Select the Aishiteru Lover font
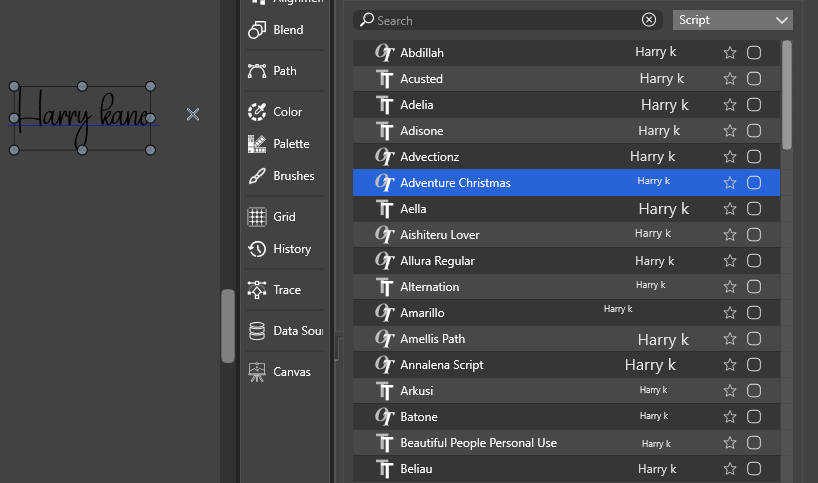818x483 pixels. (440, 234)
